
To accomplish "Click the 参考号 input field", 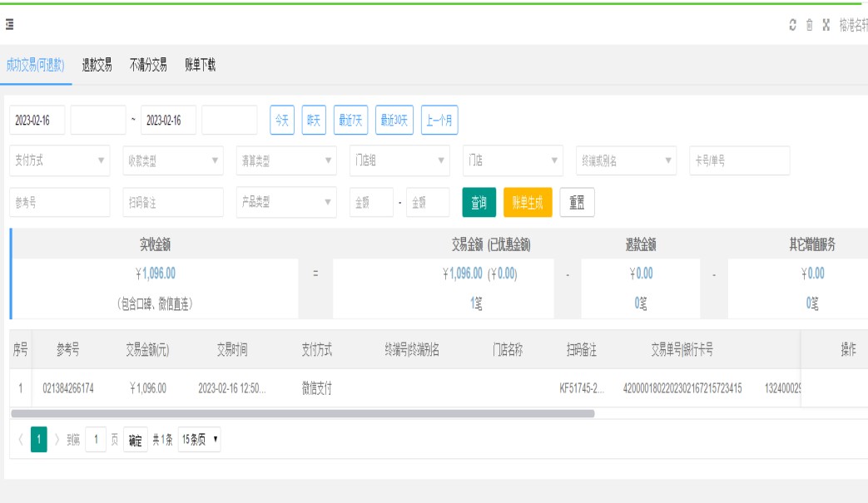I will click(59, 202).
